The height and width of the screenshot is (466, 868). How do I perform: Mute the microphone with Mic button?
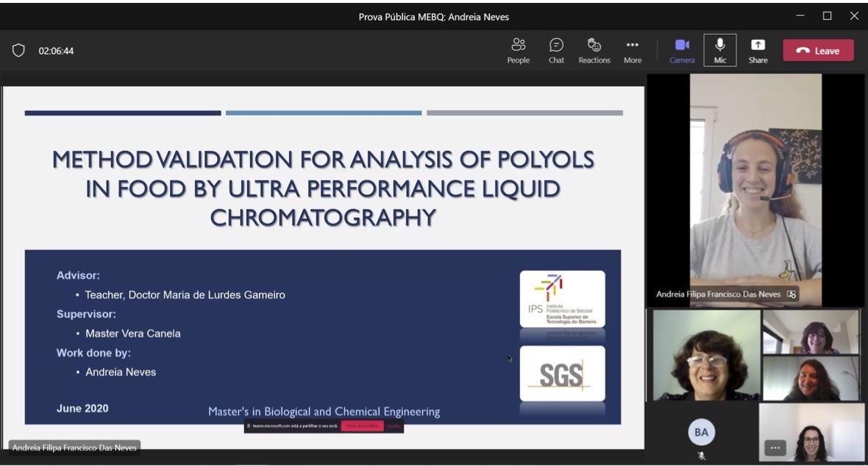point(719,51)
